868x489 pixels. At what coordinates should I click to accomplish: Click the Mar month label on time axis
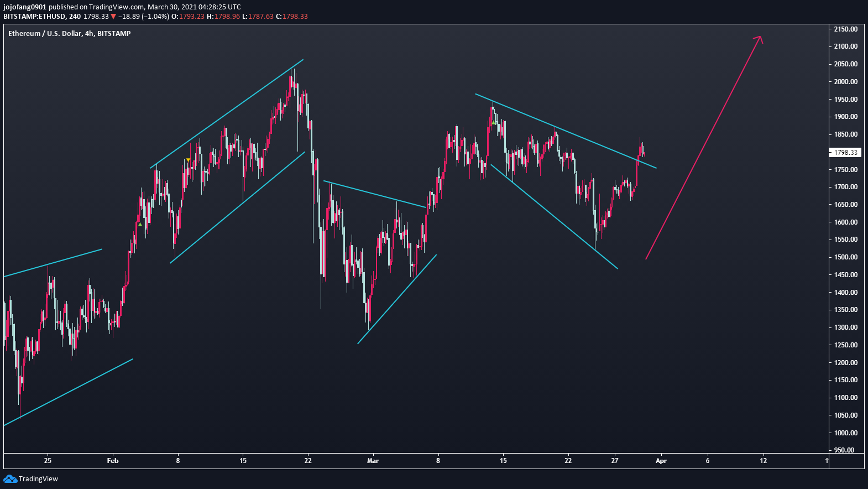tap(373, 461)
